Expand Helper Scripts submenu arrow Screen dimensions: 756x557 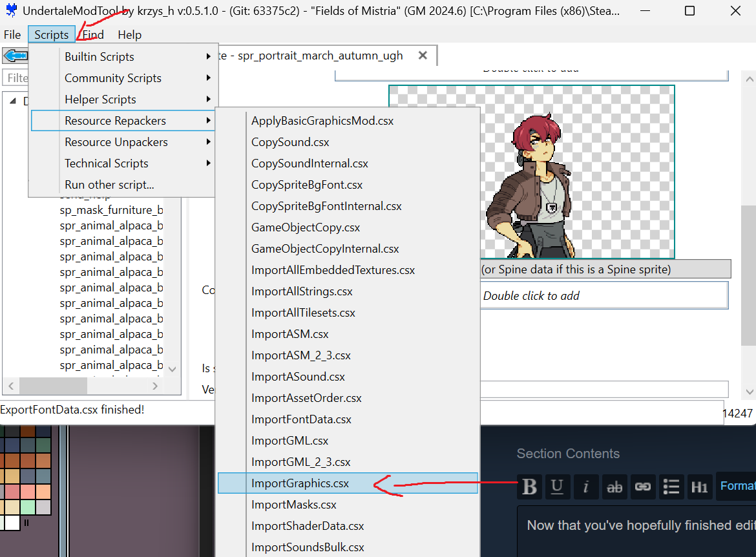coord(208,99)
